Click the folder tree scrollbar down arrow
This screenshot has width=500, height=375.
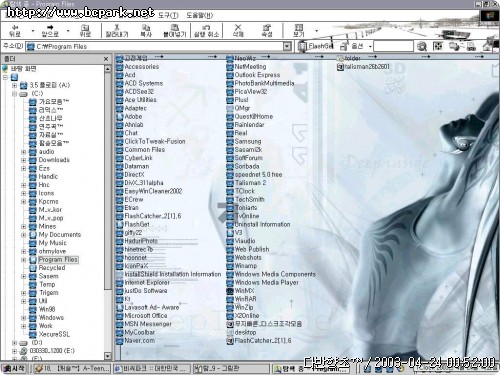point(107,356)
